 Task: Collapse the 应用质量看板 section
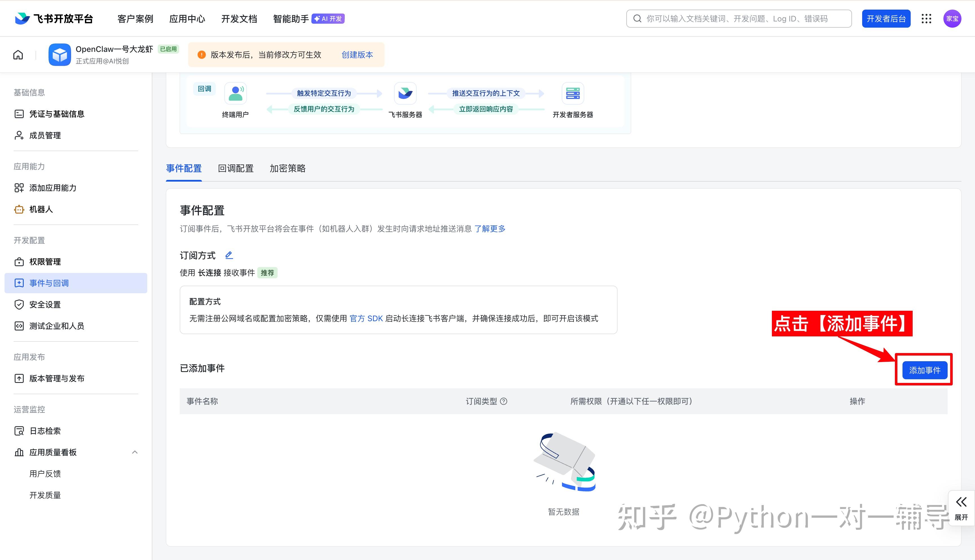pos(135,452)
